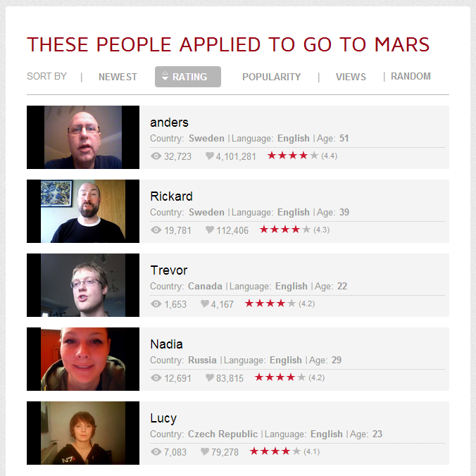This screenshot has height=476, width=476.
Task: Click the eye views icon for anders
Action: coord(156,156)
